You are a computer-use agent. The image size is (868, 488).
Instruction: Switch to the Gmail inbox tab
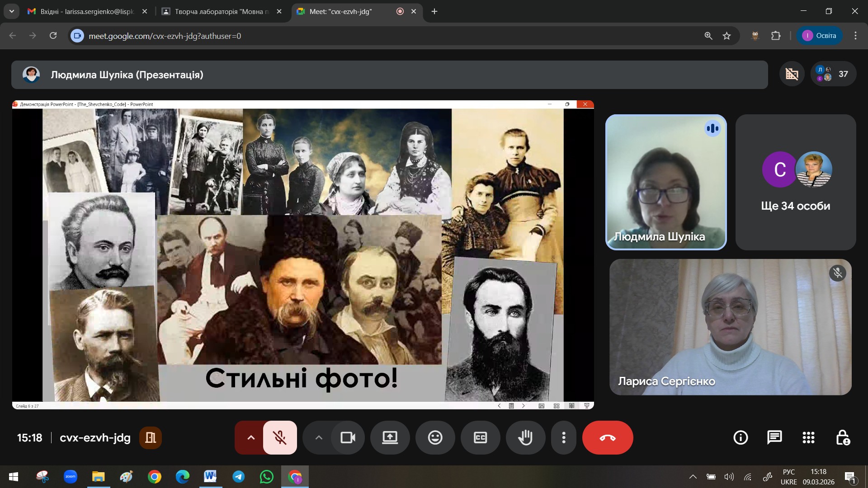[x=86, y=11]
